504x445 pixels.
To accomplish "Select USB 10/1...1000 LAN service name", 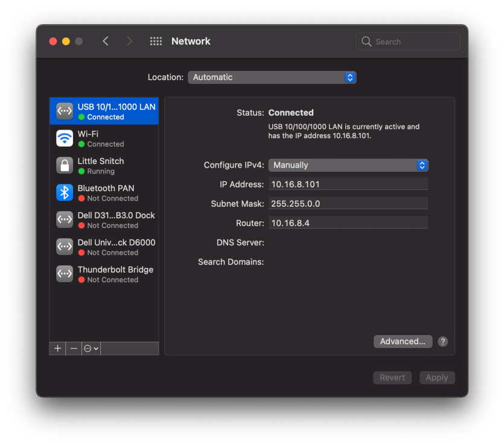I will tap(116, 107).
